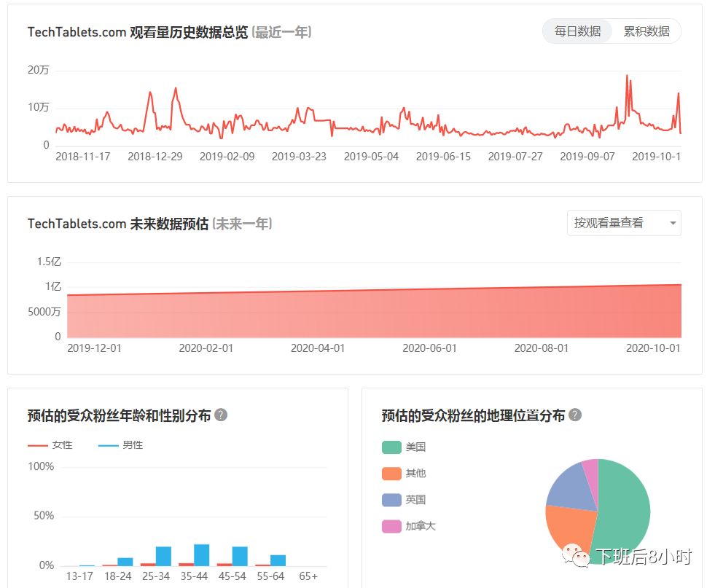Image resolution: width=715 pixels, height=588 pixels.
Task: Click the blue male bar for 35-44
Action: pos(202,555)
